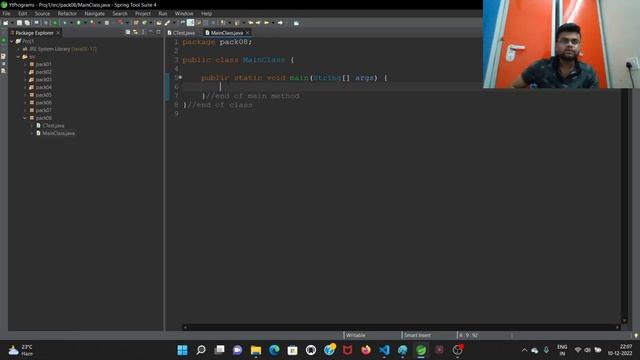Show hidden system tray icons

point(524,350)
